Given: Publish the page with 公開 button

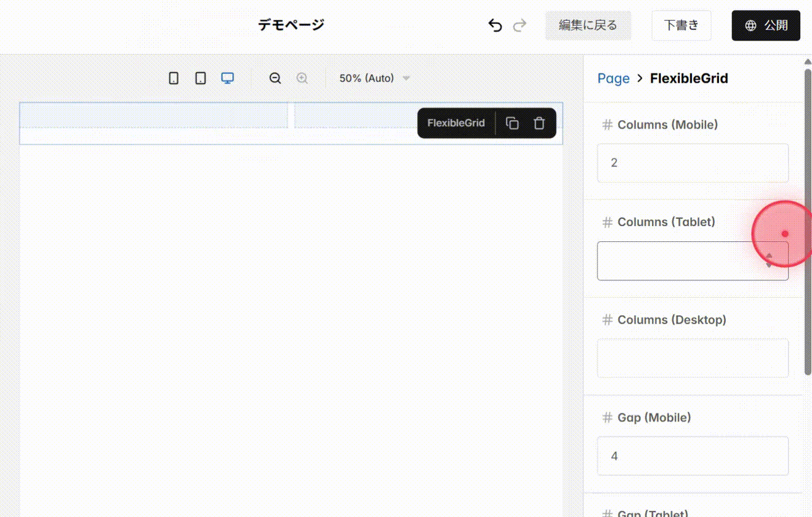Looking at the screenshot, I should coord(766,25).
